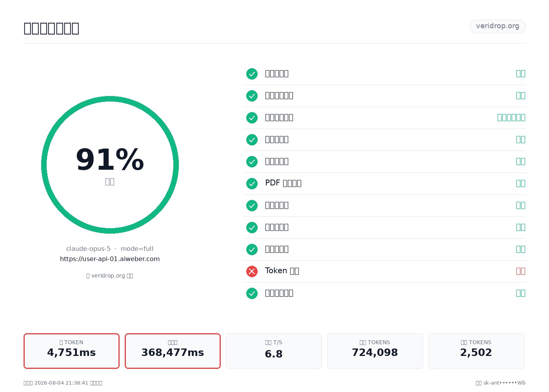Screen dimensions: 549x392
Task: Select the 368,477ms red-bordered card
Action: click(173, 351)
